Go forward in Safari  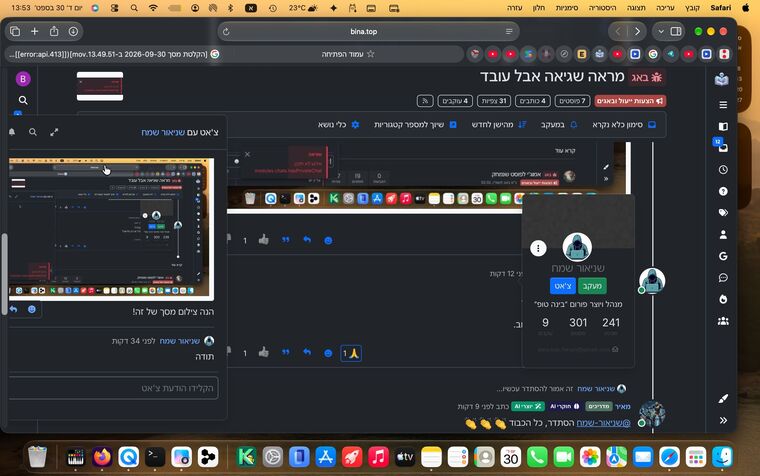pyautogui.click(x=637, y=32)
